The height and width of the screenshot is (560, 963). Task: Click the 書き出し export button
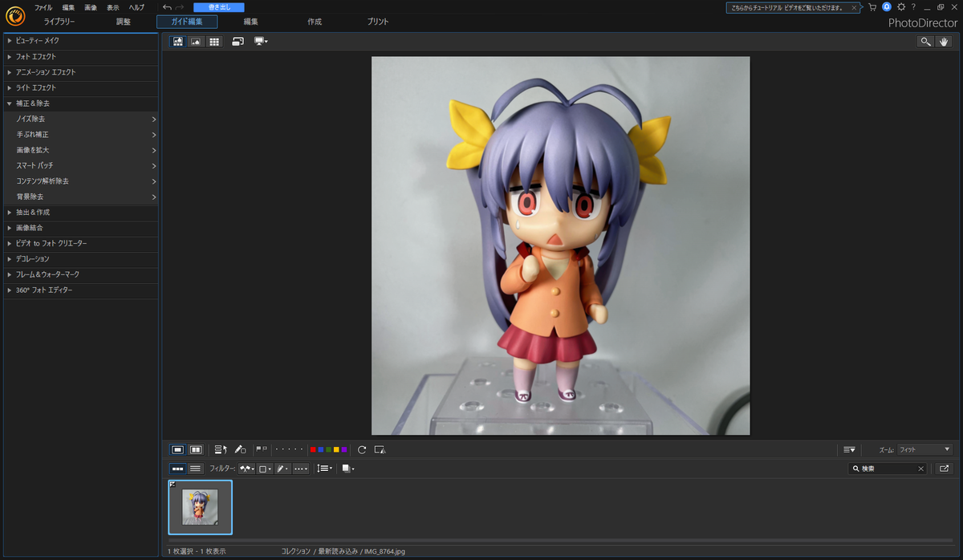218,7
